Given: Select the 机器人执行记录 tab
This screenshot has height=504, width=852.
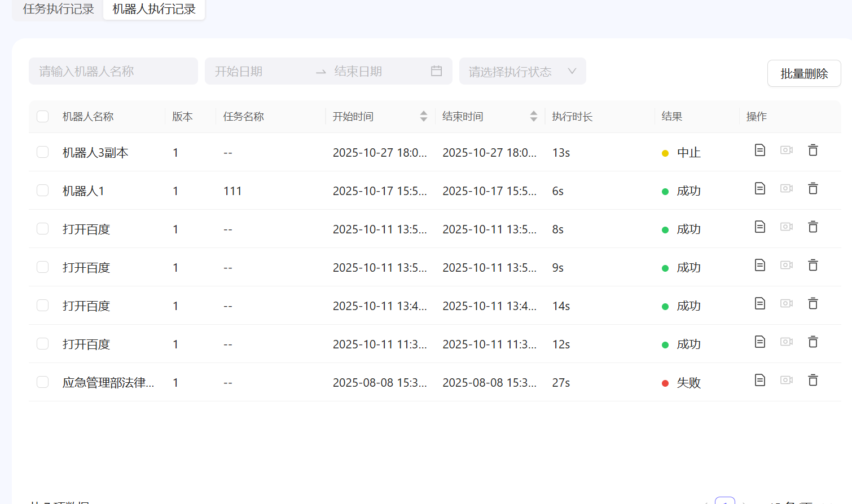Looking at the screenshot, I should coord(154,9).
